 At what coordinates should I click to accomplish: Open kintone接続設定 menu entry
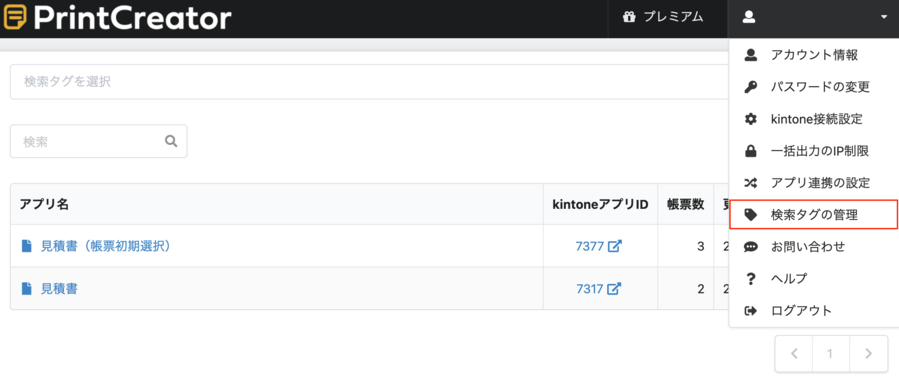pyautogui.click(x=814, y=119)
